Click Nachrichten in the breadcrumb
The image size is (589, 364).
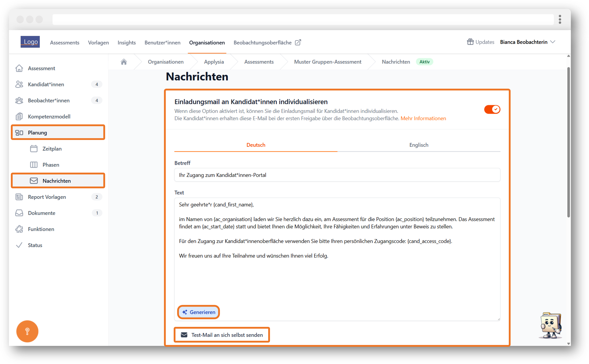click(x=396, y=62)
